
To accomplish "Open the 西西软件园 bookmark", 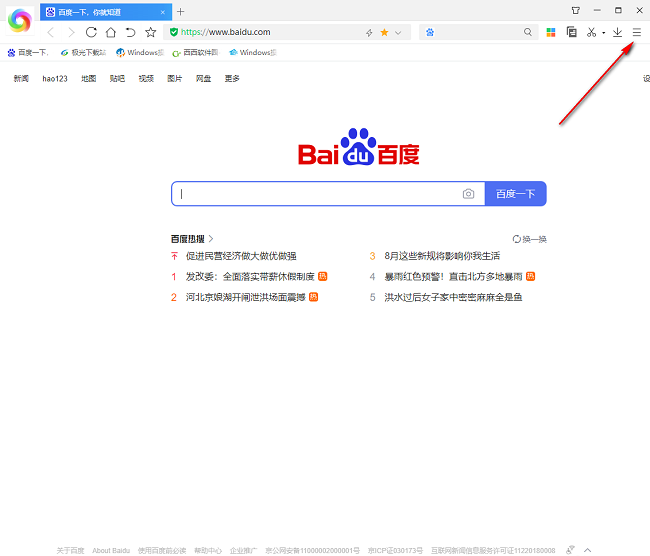I will tap(195, 53).
